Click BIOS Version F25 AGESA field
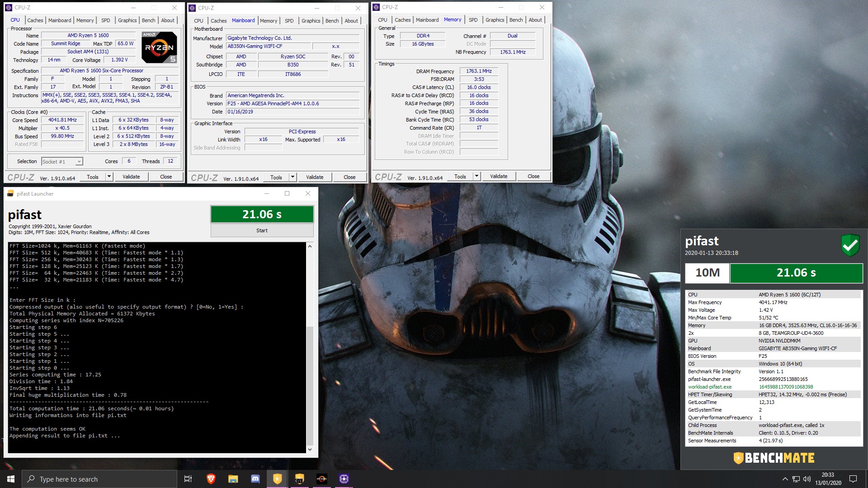This screenshot has height=488, width=868. [x=292, y=103]
